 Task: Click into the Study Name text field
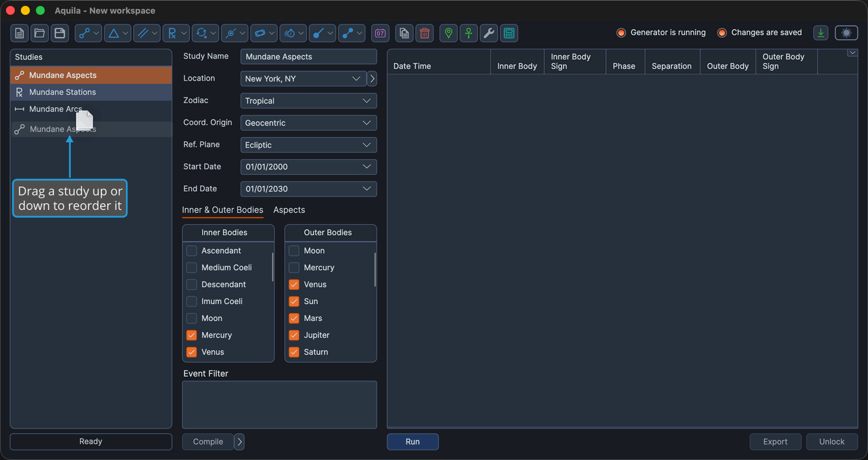tap(309, 57)
